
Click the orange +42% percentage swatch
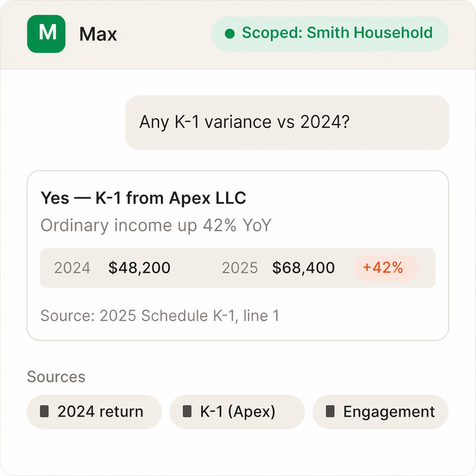click(385, 267)
